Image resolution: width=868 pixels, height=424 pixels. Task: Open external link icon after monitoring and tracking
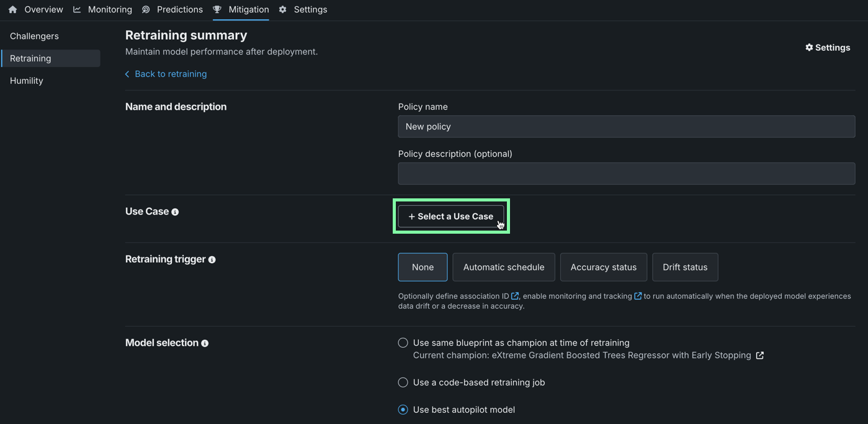(x=638, y=296)
